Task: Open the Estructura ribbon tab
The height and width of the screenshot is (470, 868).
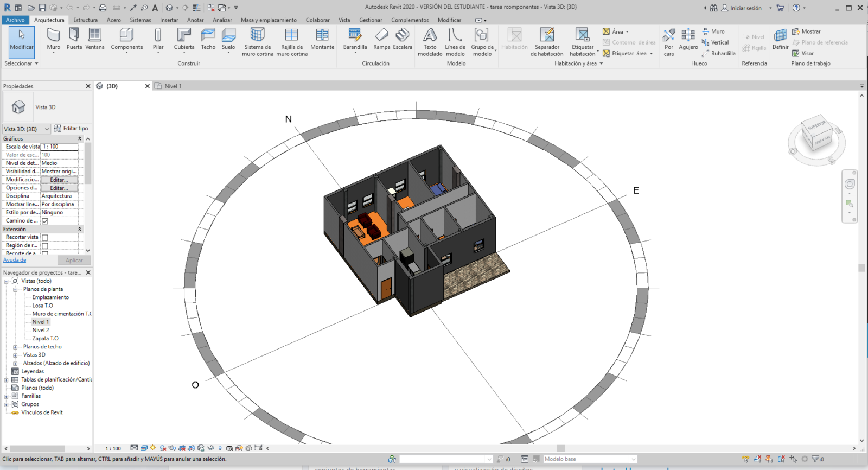Action: point(85,20)
